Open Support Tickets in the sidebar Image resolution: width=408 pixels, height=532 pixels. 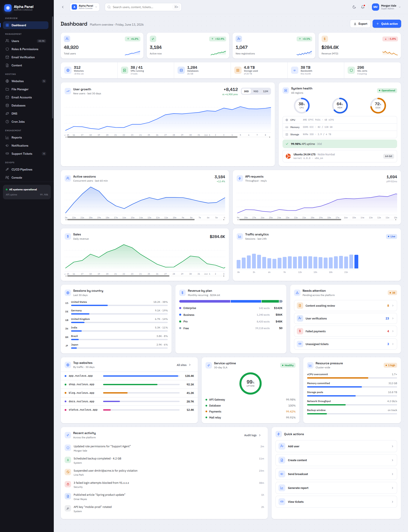tap(26, 154)
